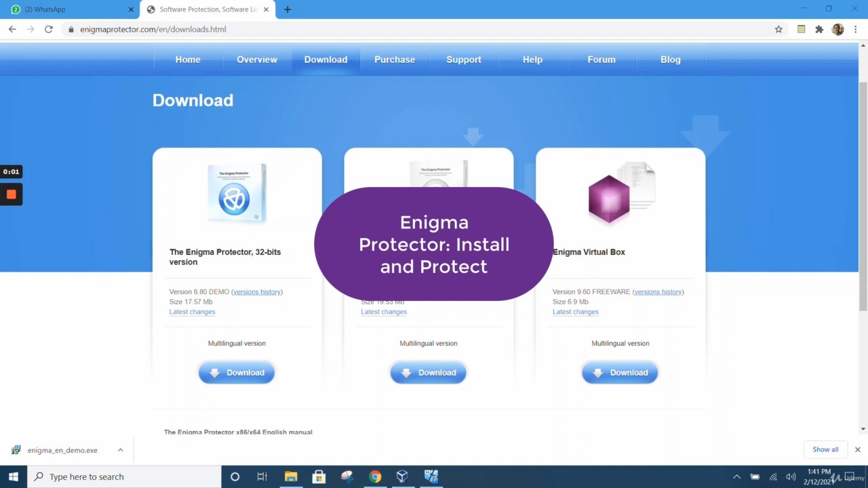This screenshot has height=488, width=868.
Task: Click Download in the middle card
Action: click(x=429, y=373)
